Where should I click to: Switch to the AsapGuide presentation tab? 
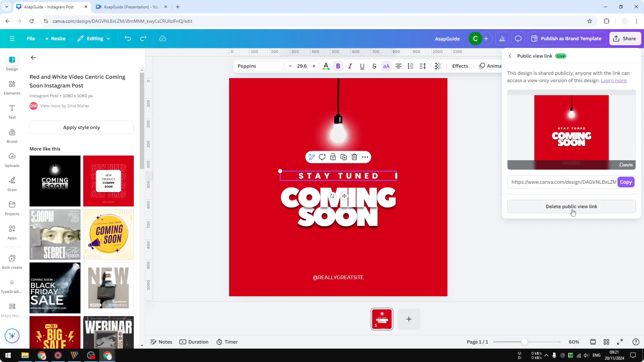(x=130, y=7)
